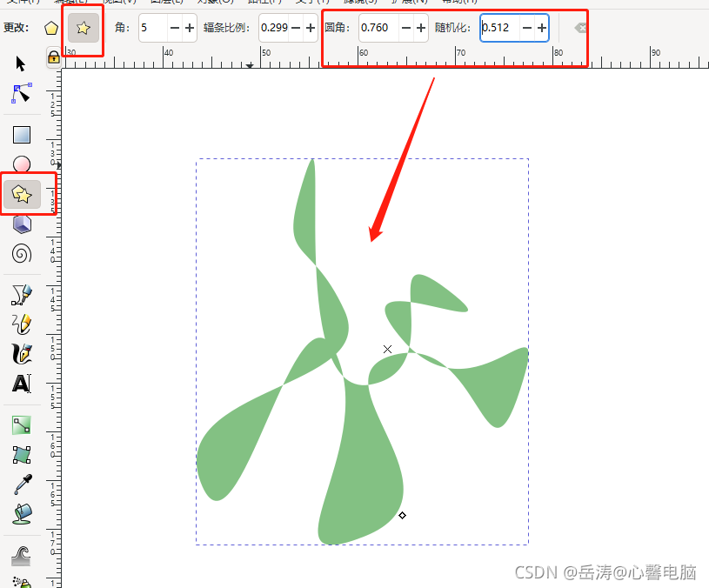Select the Gradient tool
709x588 pixels.
pos(22,425)
